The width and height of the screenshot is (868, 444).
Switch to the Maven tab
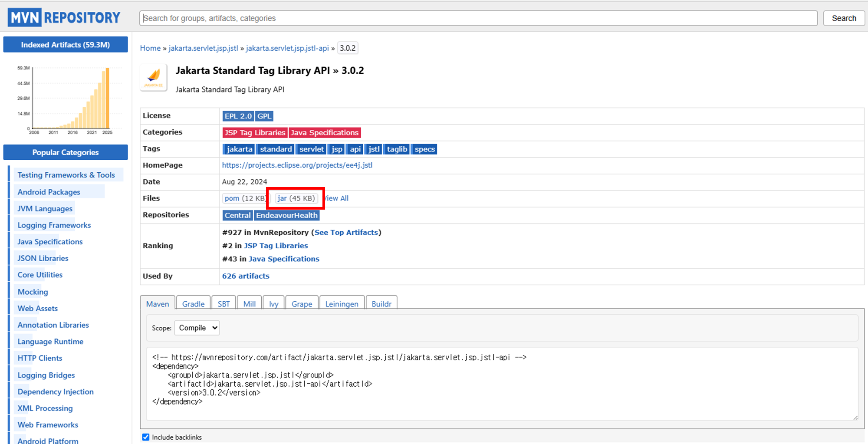158,303
